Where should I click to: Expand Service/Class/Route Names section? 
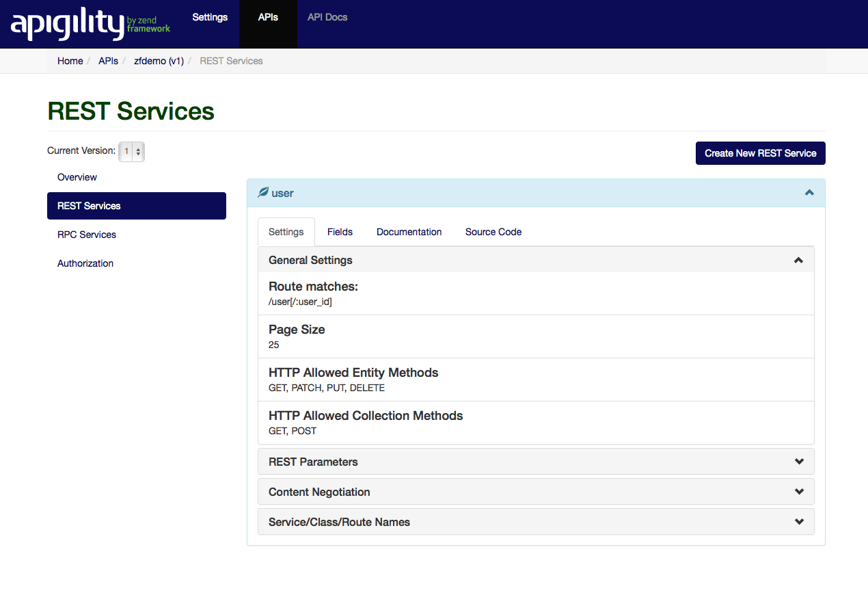(799, 522)
